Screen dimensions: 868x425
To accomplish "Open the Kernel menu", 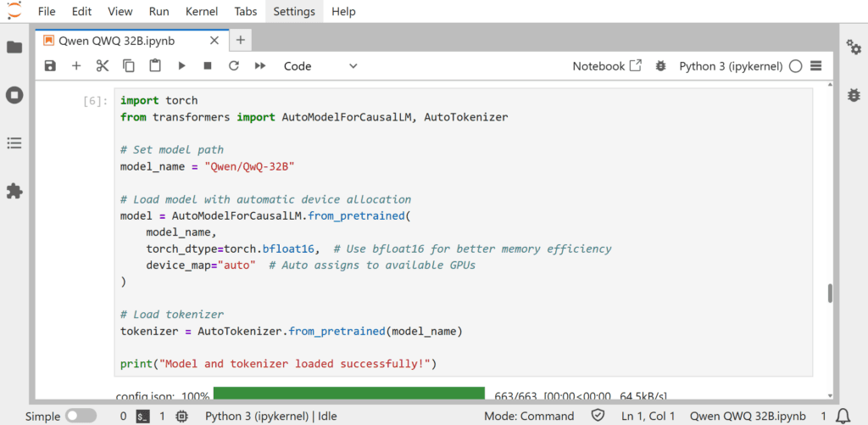I will [x=202, y=12].
